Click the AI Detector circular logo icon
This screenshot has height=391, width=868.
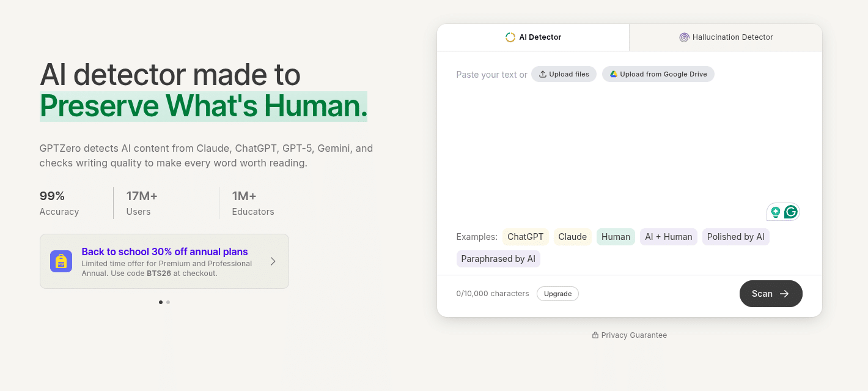510,37
